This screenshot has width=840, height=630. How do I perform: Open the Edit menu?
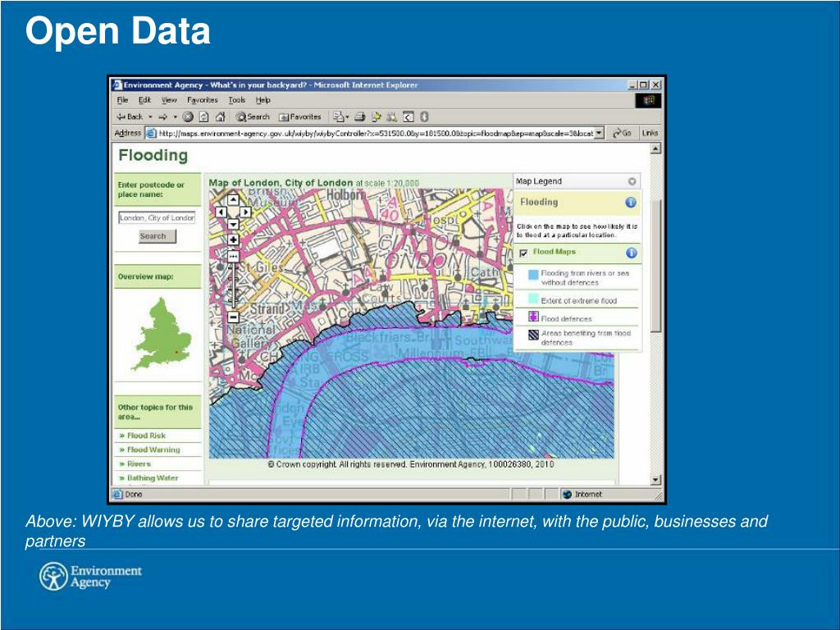point(144,100)
